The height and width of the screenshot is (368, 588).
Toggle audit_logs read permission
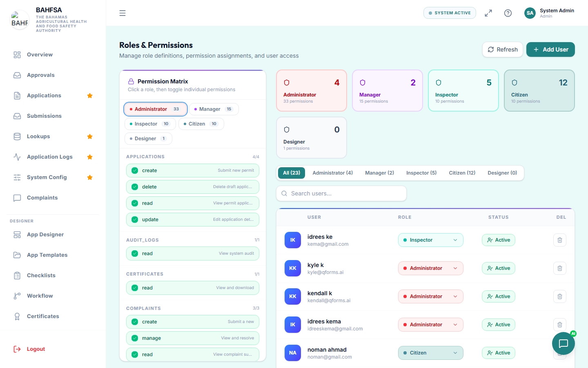(x=193, y=254)
